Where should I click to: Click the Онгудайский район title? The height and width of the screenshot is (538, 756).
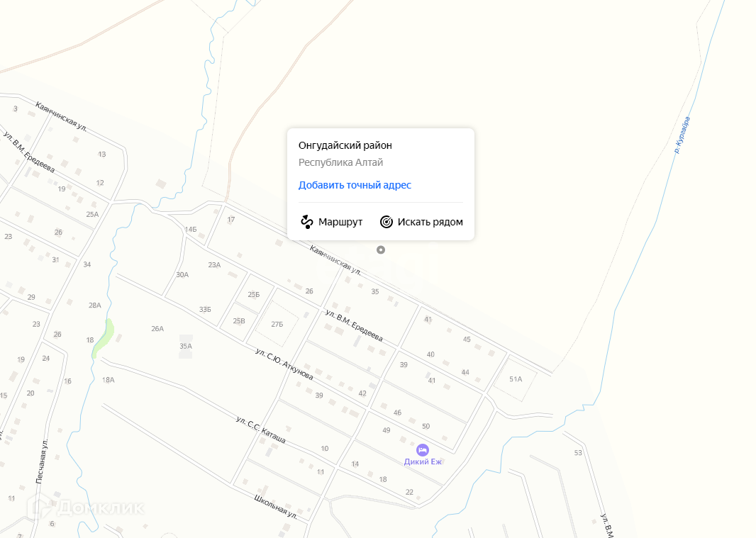coord(345,145)
